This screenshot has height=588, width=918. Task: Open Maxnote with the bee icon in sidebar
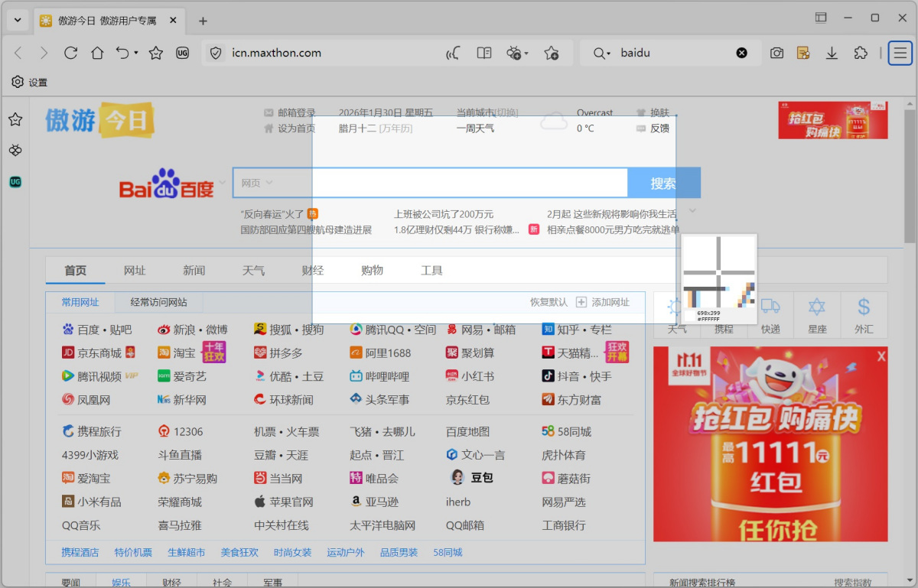[x=15, y=150]
